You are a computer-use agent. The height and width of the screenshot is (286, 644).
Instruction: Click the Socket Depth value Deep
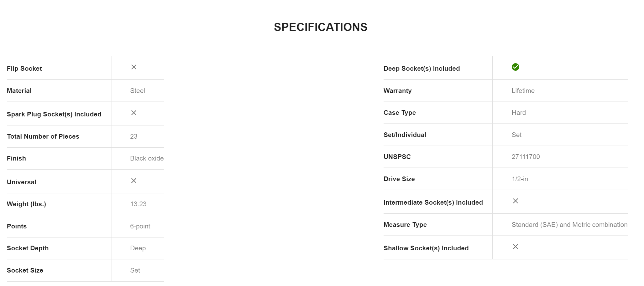point(138,248)
